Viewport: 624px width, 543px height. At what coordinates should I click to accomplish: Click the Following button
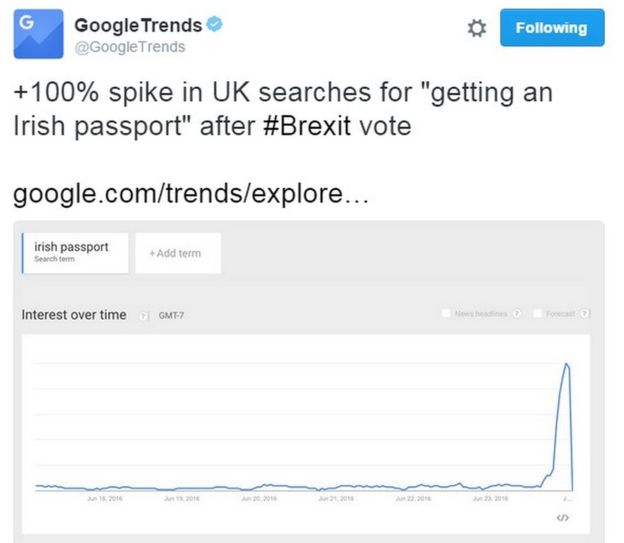tap(551, 28)
